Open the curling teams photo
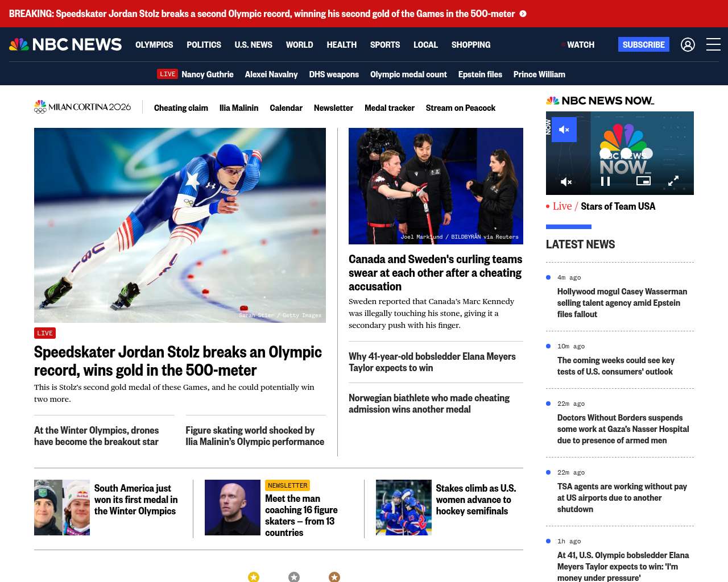Viewport: 728px width, 582px height. [x=436, y=186]
